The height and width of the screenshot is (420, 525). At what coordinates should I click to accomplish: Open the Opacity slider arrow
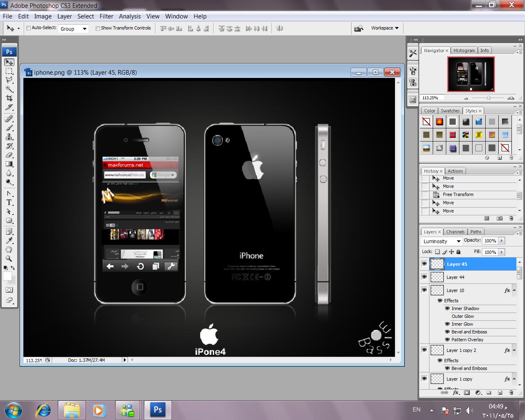click(502, 241)
